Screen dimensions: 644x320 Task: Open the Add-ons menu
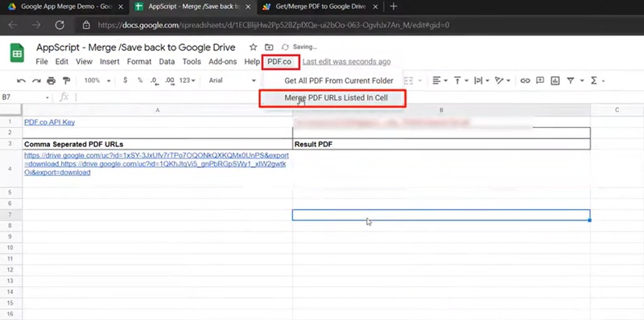click(x=223, y=62)
